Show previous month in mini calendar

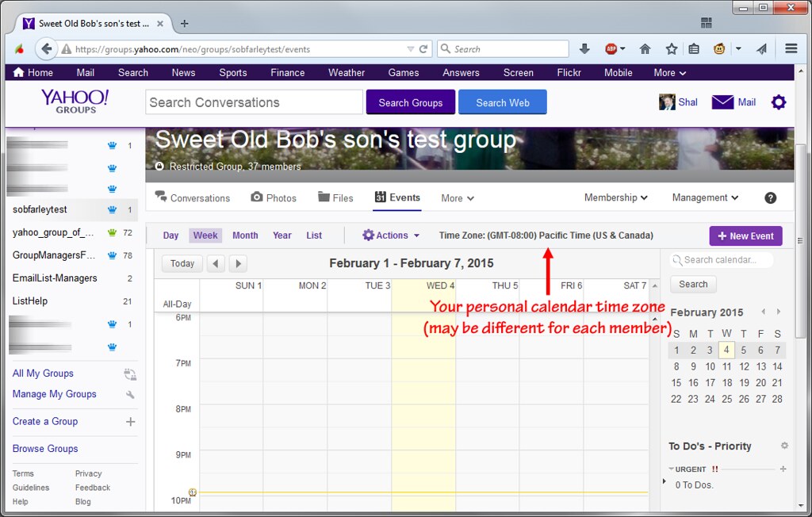tap(763, 312)
